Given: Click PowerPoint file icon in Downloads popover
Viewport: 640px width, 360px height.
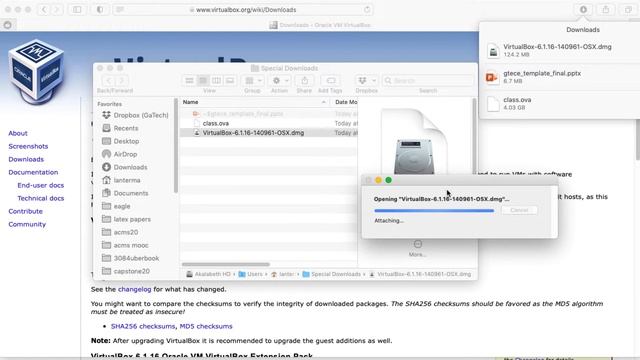Looking at the screenshot, I should point(492,77).
